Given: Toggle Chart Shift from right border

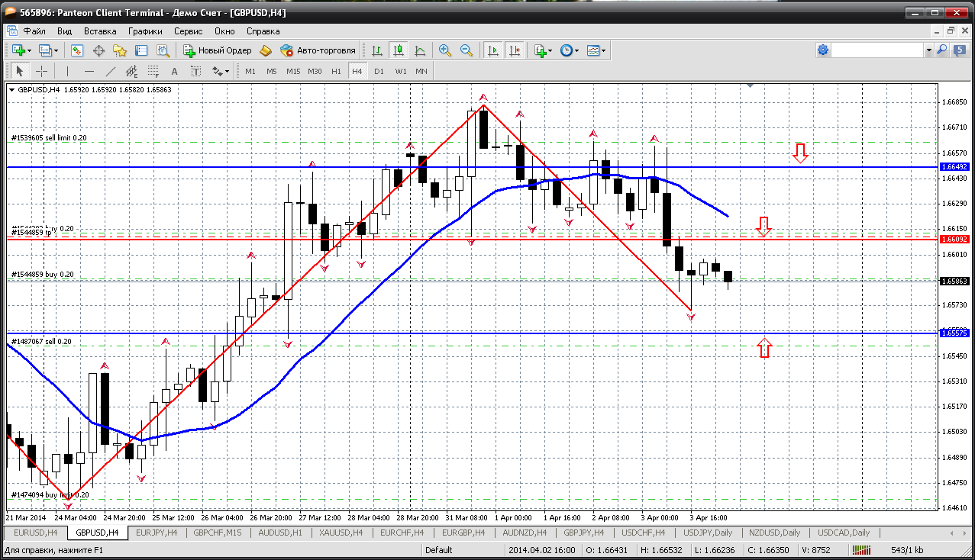Looking at the screenshot, I should pyautogui.click(x=515, y=50).
